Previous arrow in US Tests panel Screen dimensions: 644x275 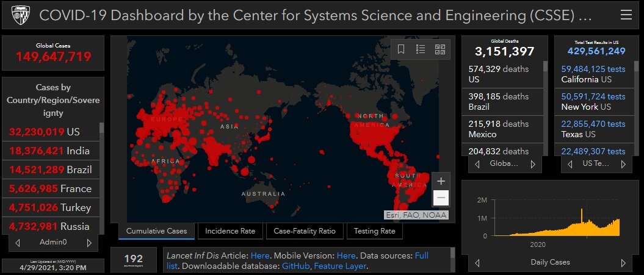click(x=570, y=164)
